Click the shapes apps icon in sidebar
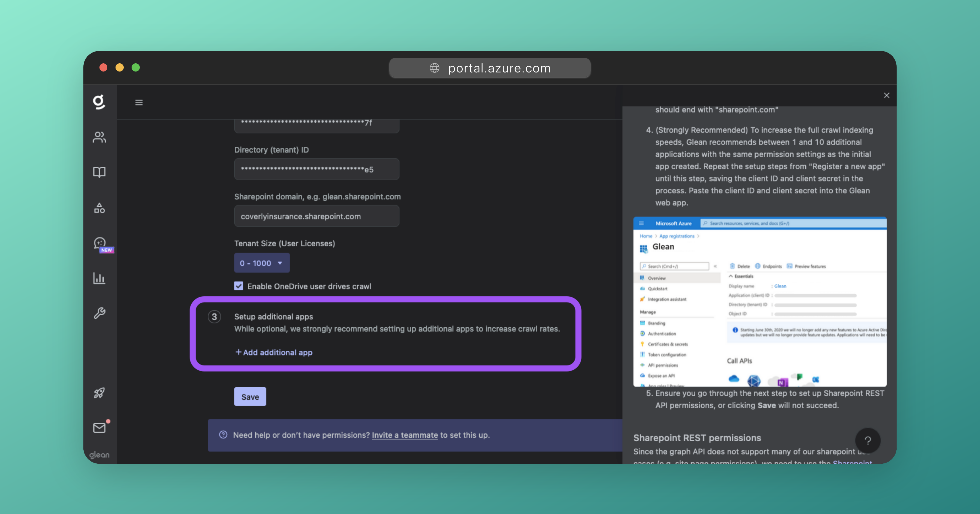Viewport: 980px width, 514px height. [x=99, y=208]
